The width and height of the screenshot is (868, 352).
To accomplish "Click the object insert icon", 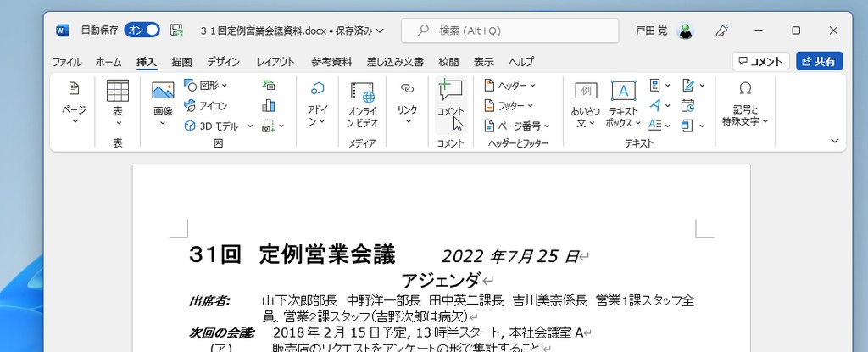I will [x=687, y=126].
